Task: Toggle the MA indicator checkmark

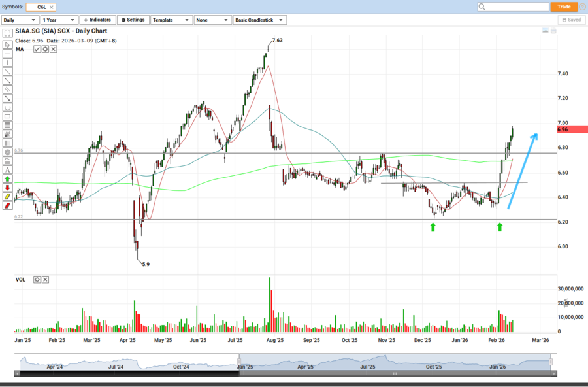Action: pyautogui.click(x=37, y=49)
